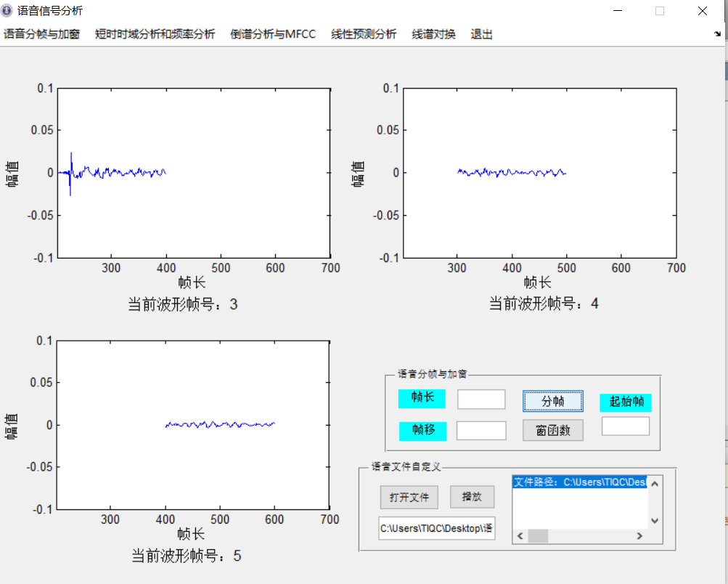This screenshot has height=584, width=728.
Task: Open the 线性预测分析 menu
Action: tap(364, 34)
